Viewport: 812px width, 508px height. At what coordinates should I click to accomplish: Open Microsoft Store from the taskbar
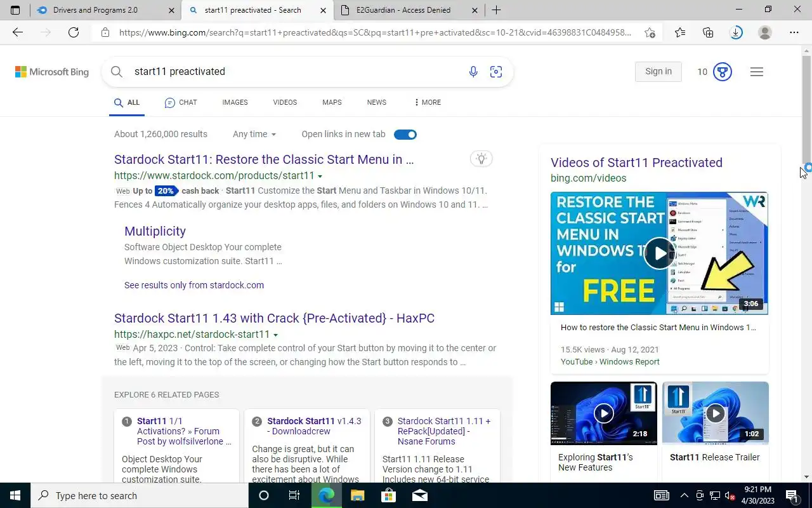coord(388,495)
